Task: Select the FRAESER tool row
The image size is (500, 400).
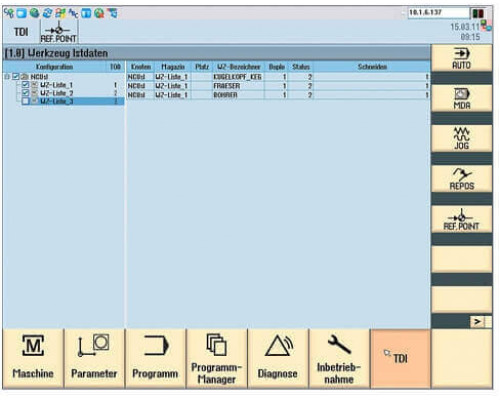Action: 278,86
